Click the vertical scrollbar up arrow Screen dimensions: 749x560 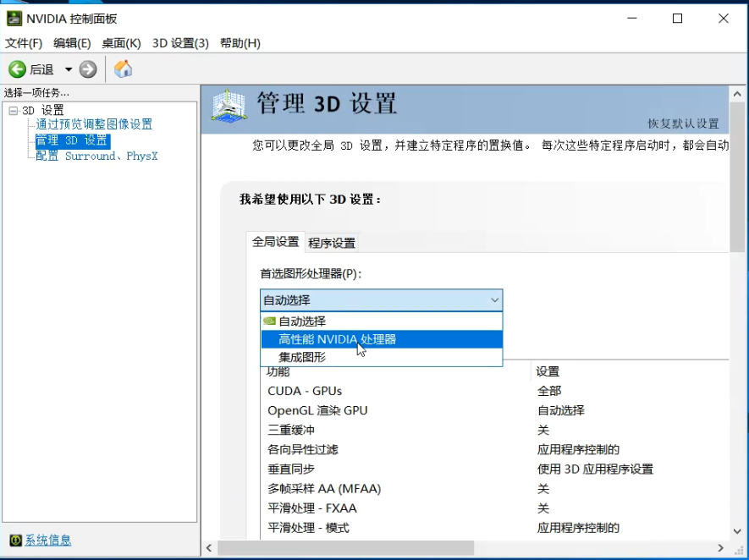[x=737, y=94]
